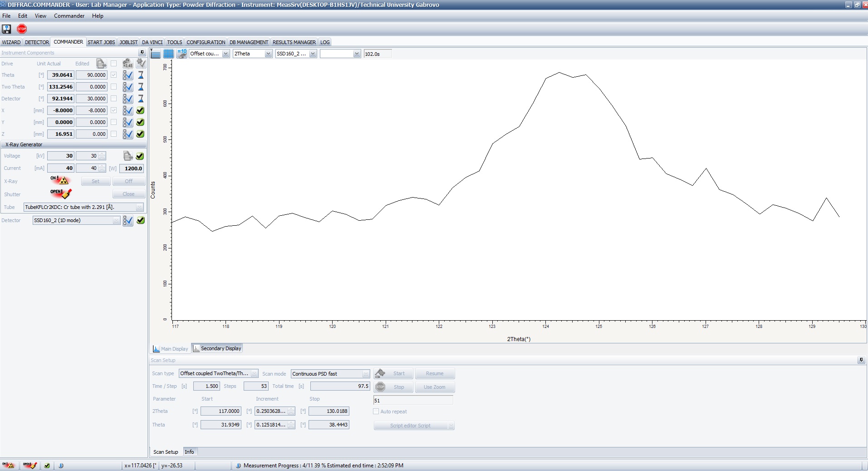Click the green checkmark in X drive row

(141, 110)
